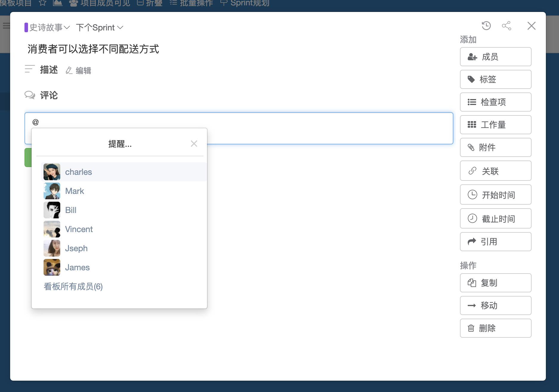This screenshot has height=392, width=559.
Task: Close the 提醒 mention popup
Action: [x=194, y=144]
